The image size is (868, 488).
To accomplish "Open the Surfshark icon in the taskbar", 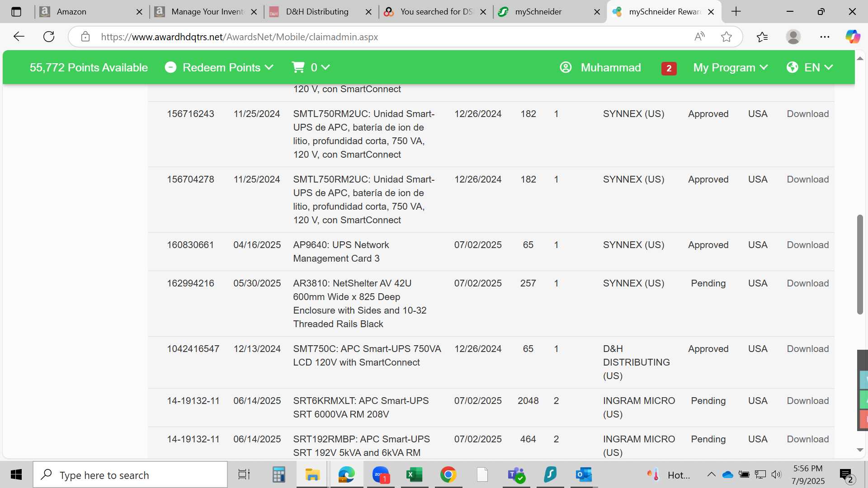I will tap(550, 474).
